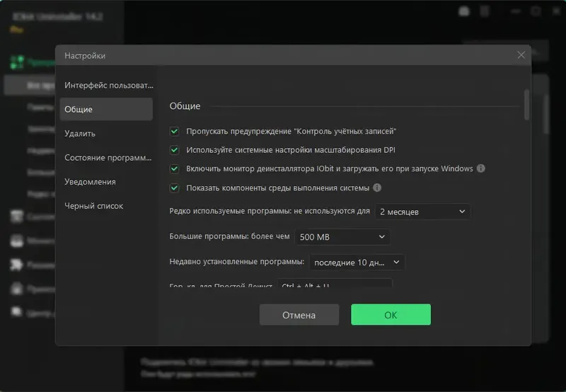This screenshot has height=392, width=566.
Task: Open the "2 месяцев" rarely used dropdown
Action: [x=422, y=212]
